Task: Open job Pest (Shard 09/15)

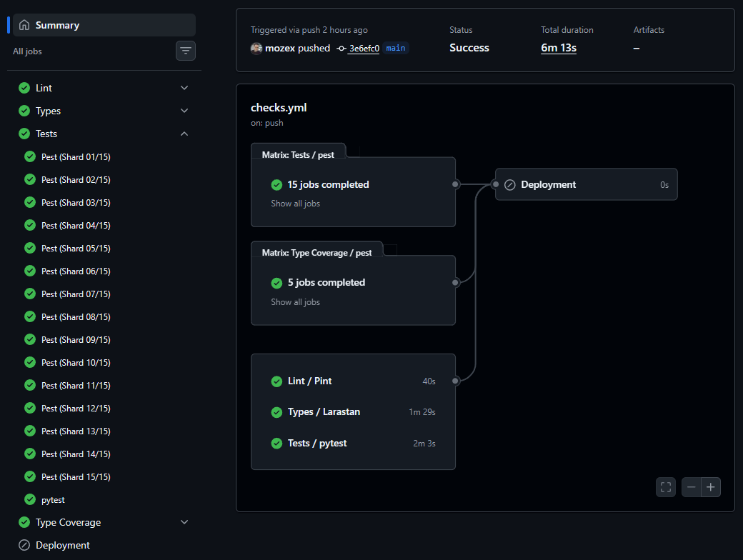Action: coord(76,340)
